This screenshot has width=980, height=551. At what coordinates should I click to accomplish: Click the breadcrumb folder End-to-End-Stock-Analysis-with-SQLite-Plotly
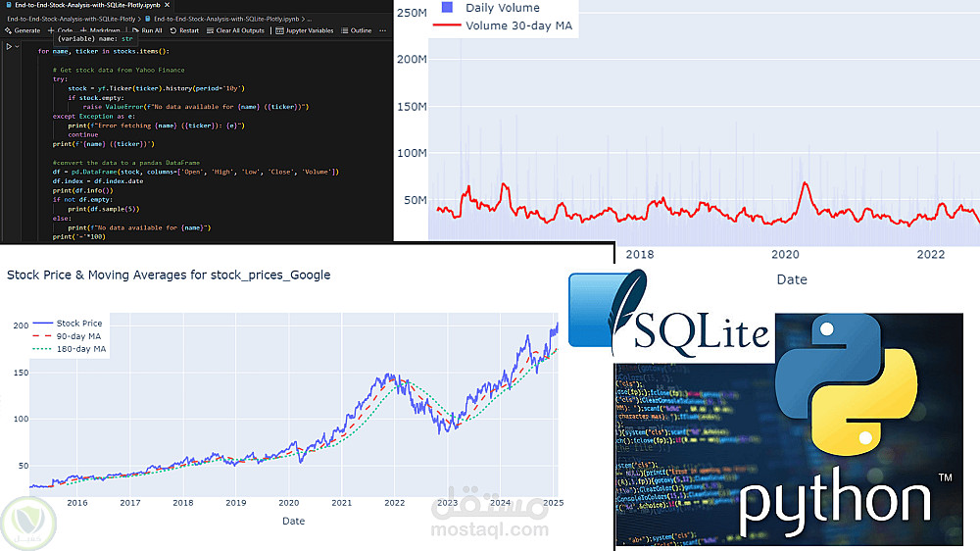click(72, 20)
